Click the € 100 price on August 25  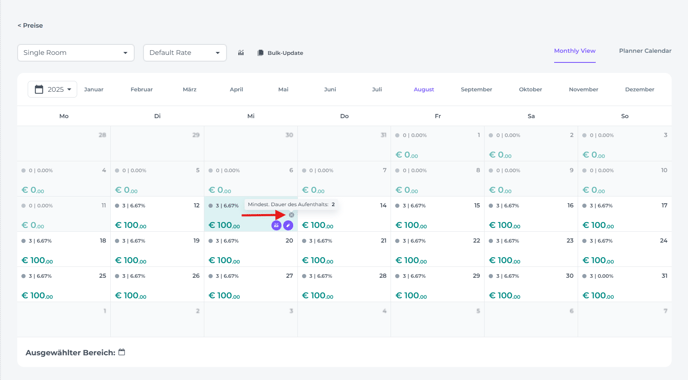click(x=37, y=295)
